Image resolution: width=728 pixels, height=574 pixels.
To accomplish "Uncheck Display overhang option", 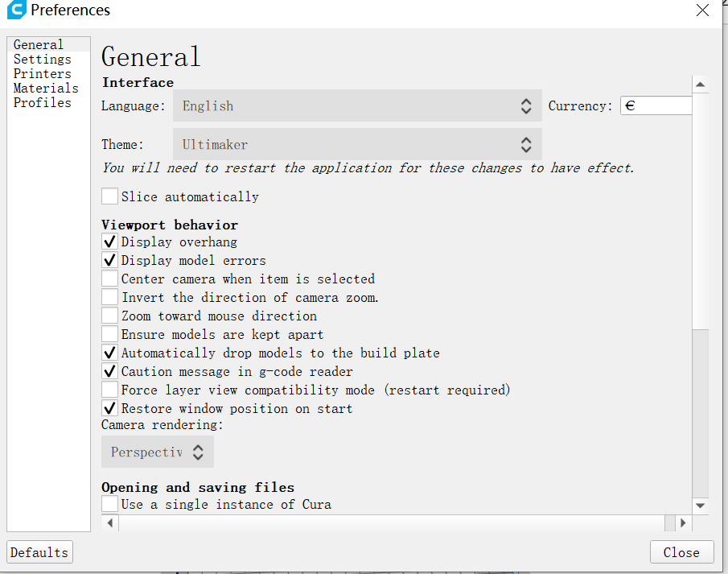I will [x=109, y=242].
